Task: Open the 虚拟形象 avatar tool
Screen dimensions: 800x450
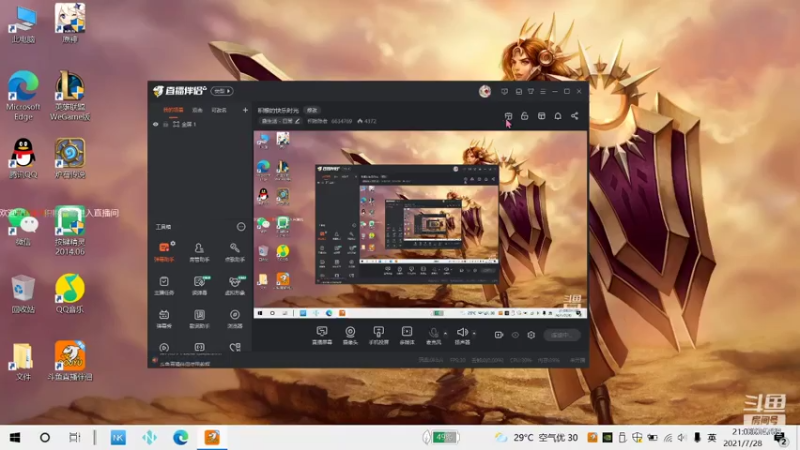Action: click(x=234, y=285)
